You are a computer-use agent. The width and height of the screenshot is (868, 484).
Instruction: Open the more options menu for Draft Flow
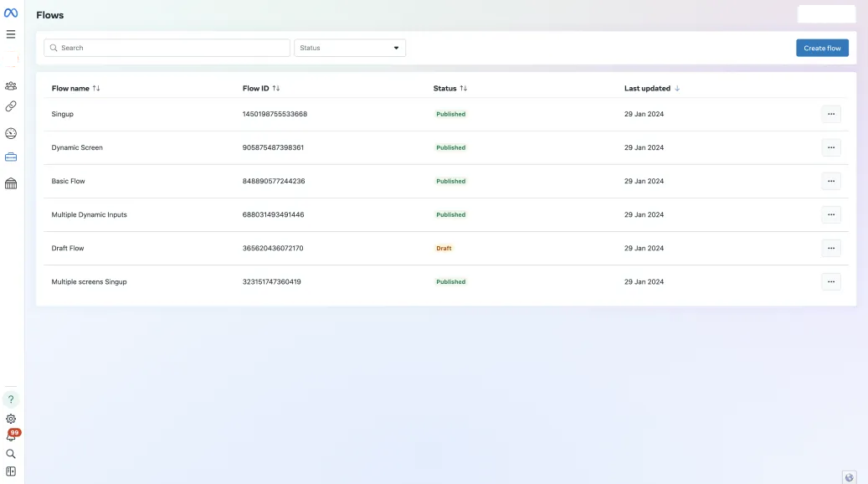830,248
